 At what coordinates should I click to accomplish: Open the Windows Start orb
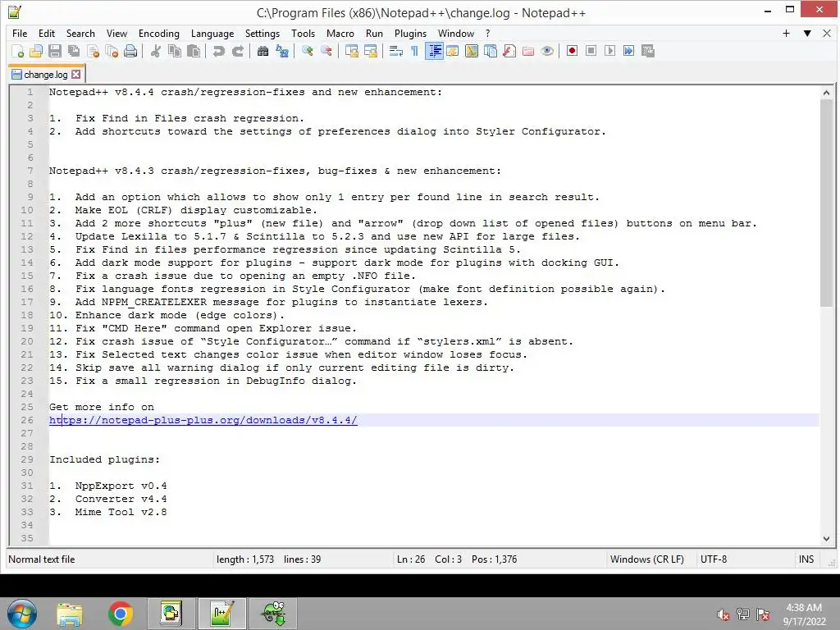[x=22, y=614]
